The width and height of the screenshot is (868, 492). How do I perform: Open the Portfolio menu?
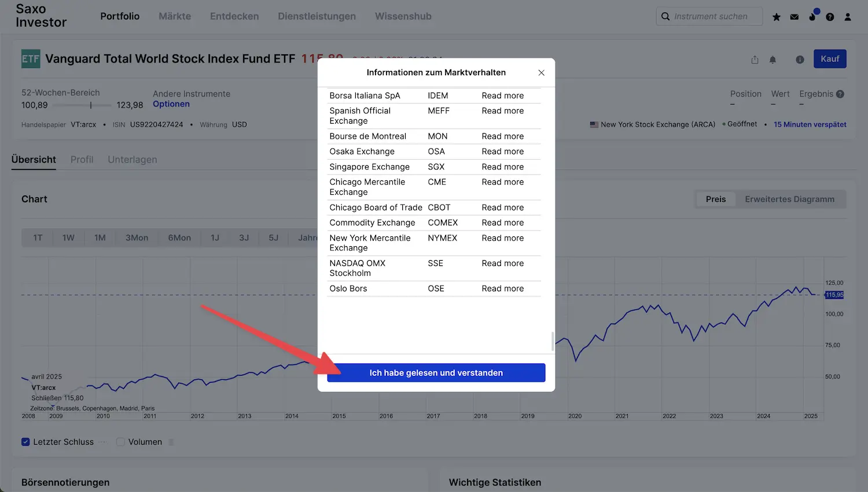pos(120,16)
